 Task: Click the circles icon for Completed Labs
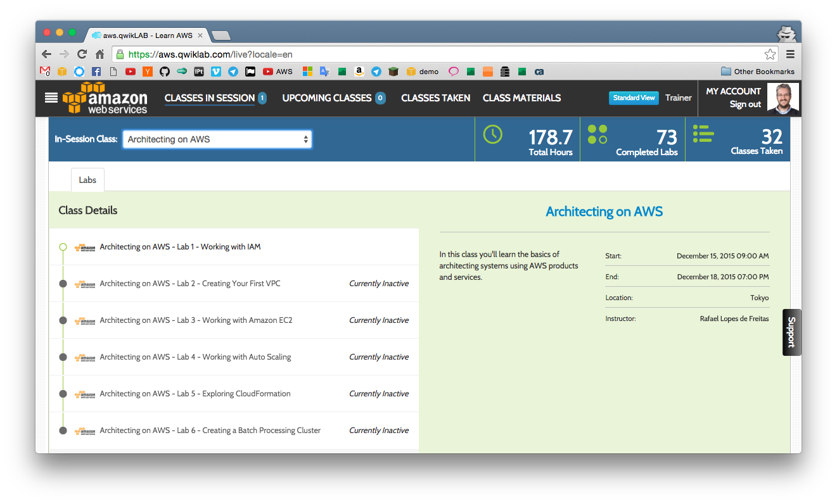coord(597,134)
